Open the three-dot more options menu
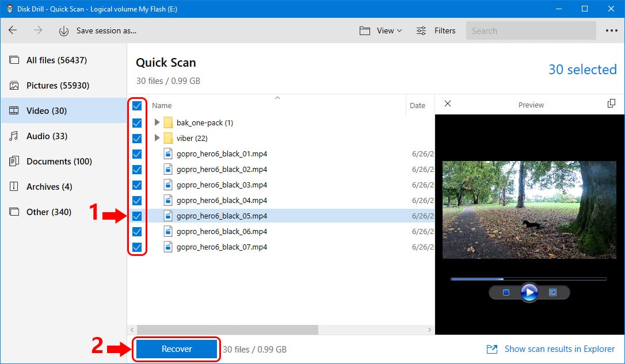The height and width of the screenshot is (364, 625). pos(611,31)
